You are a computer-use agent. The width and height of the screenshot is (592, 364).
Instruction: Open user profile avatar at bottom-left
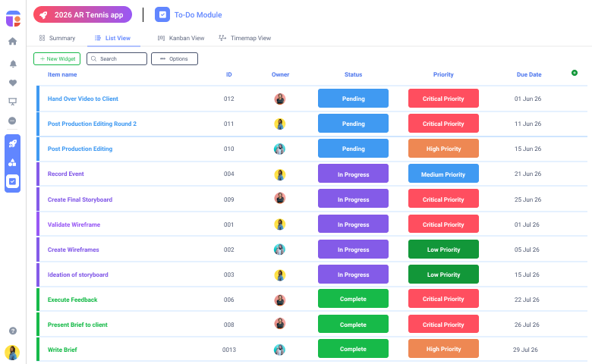[x=12, y=352]
